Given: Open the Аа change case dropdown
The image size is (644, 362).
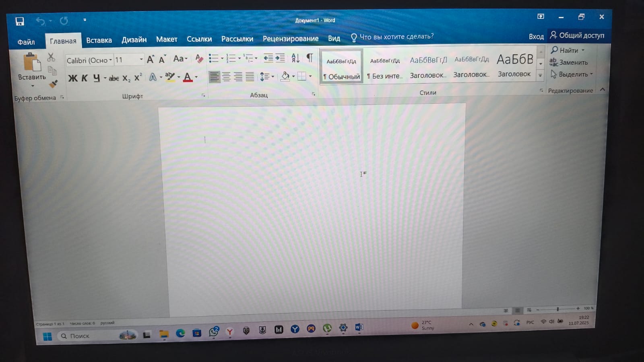Looking at the screenshot, I should (180, 59).
